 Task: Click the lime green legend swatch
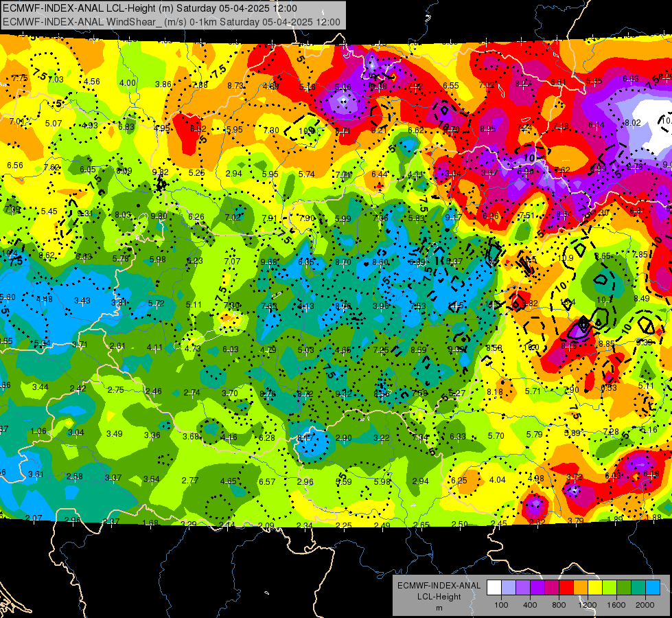click(x=610, y=588)
